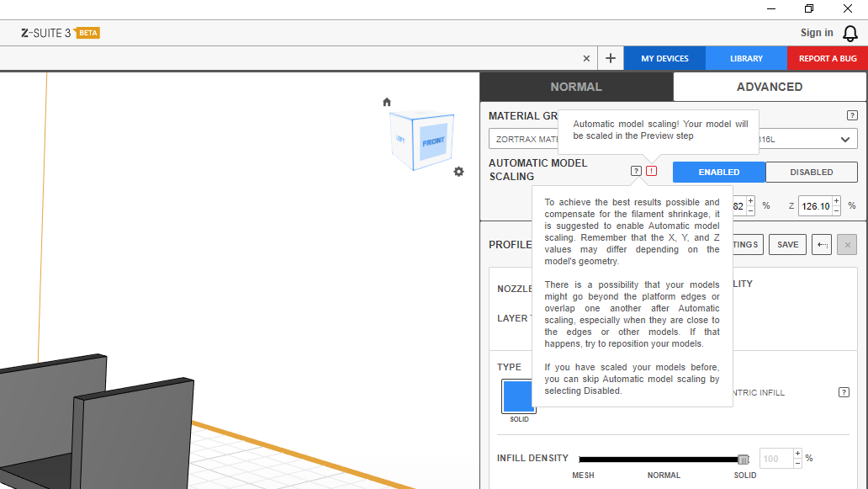This screenshot has height=489, width=868.
Task: Enable automatic model scaling
Action: point(718,172)
